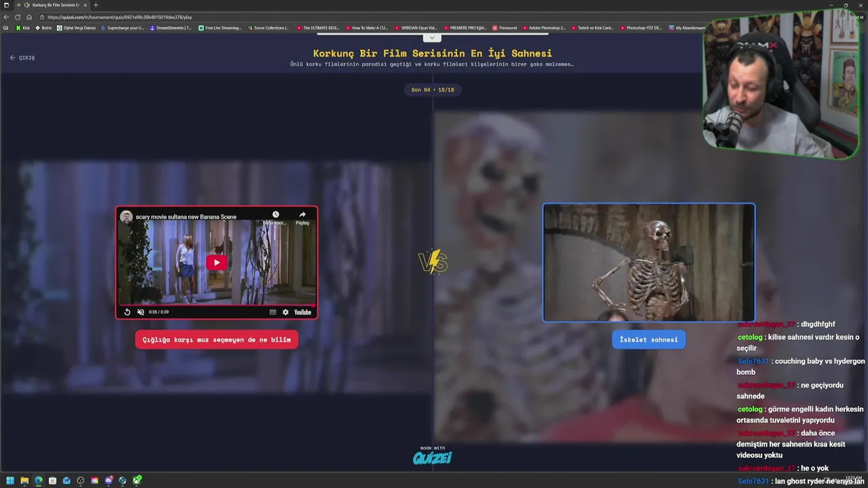
Task: Open the SIFIRDAN Oyun Vid bookmark
Action: point(415,28)
